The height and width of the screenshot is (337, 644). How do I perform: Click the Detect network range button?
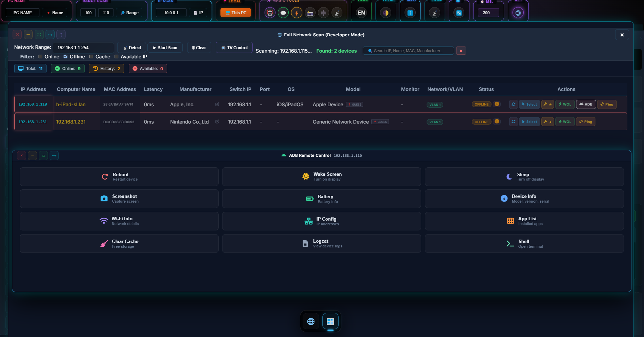point(132,48)
